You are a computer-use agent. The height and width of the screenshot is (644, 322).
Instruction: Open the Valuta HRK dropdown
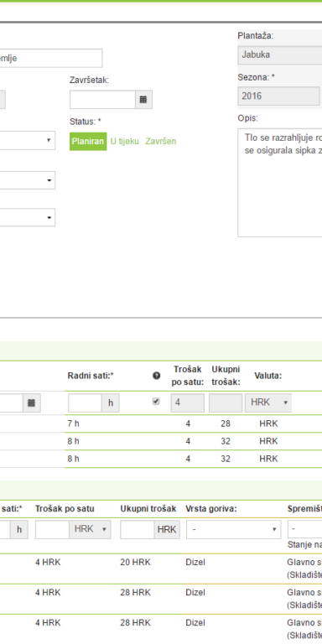[x=268, y=402]
